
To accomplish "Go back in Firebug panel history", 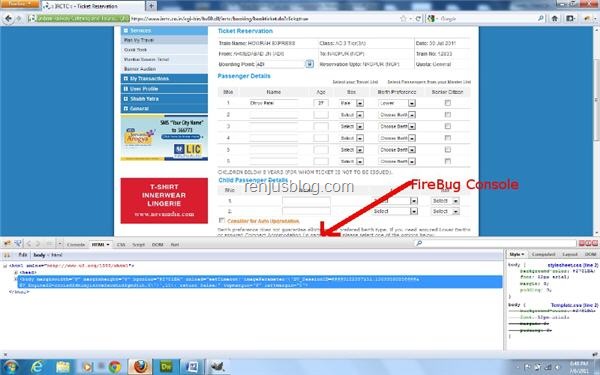I will [29, 244].
